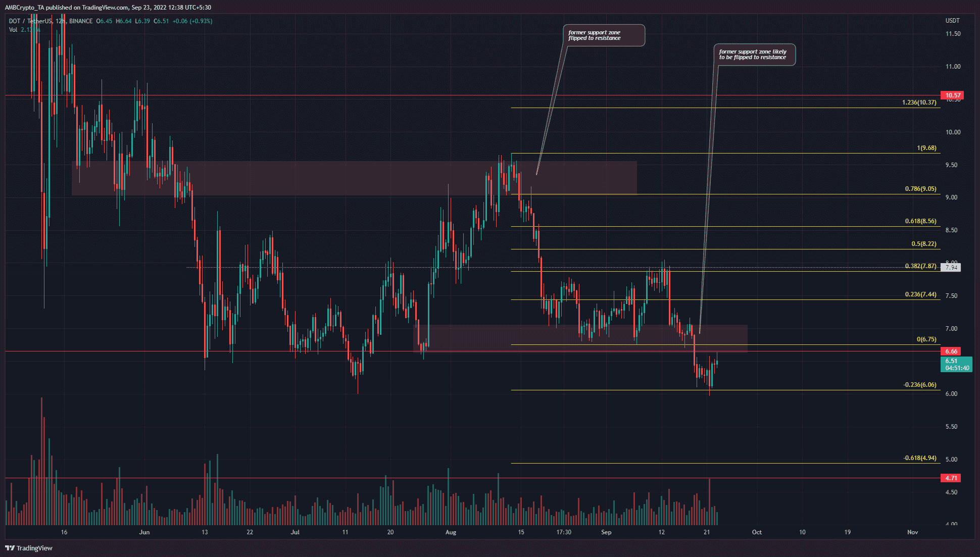
Task: Click the Jul date on the time axis
Action: pos(295,532)
